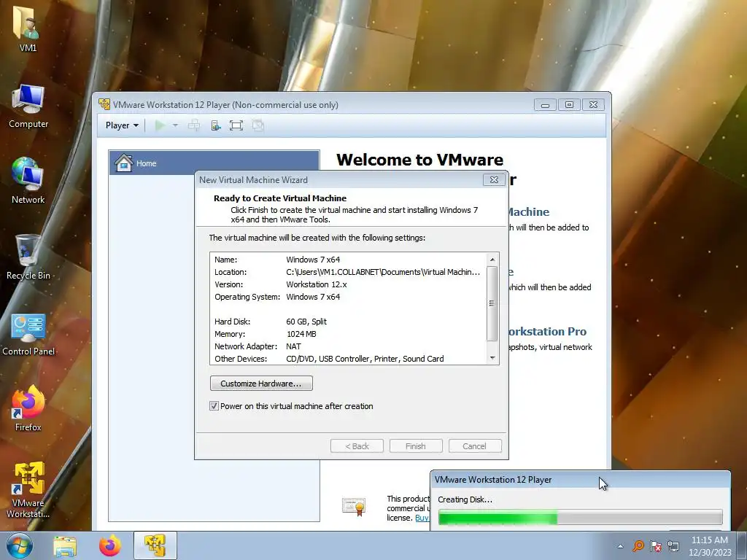Screen dimensions: 747x560
Task: Open the Recycle Bin
Action: tap(28, 256)
